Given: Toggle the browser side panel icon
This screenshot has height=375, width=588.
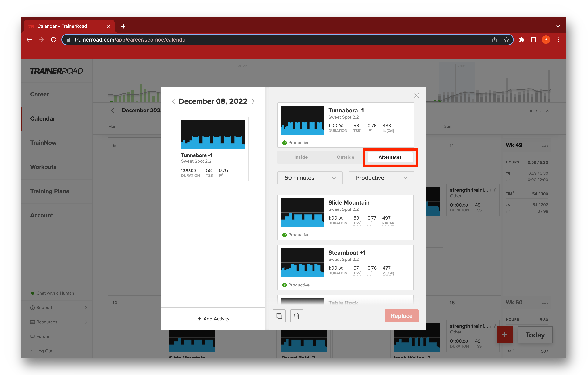Looking at the screenshot, I should (x=534, y=40).
